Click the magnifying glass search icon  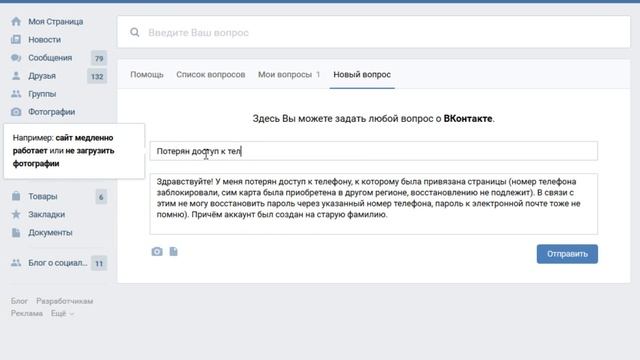pos(135,32)
